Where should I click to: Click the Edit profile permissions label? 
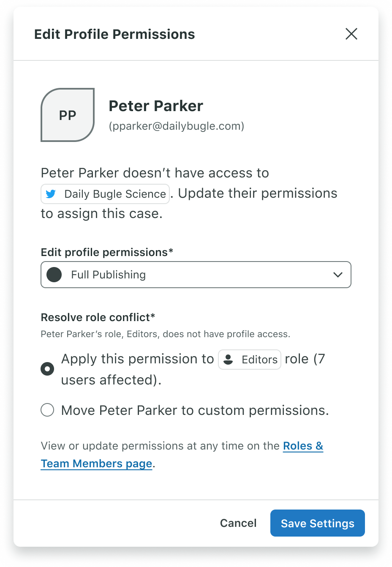[x=107, y=252]
